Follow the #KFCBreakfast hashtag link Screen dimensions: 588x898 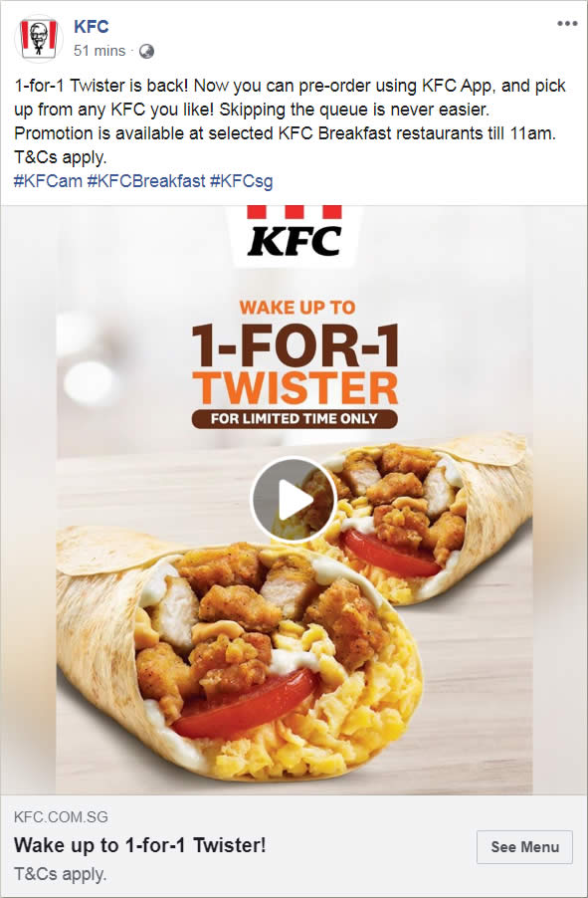tap(146, 181)
